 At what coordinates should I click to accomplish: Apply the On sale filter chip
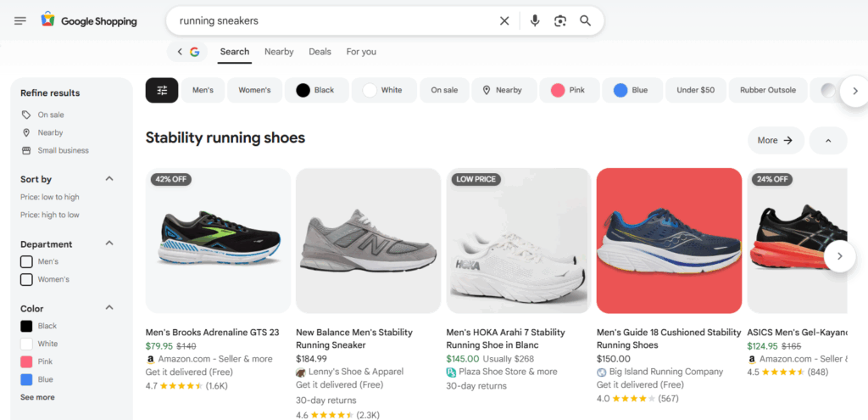point(444,90)
